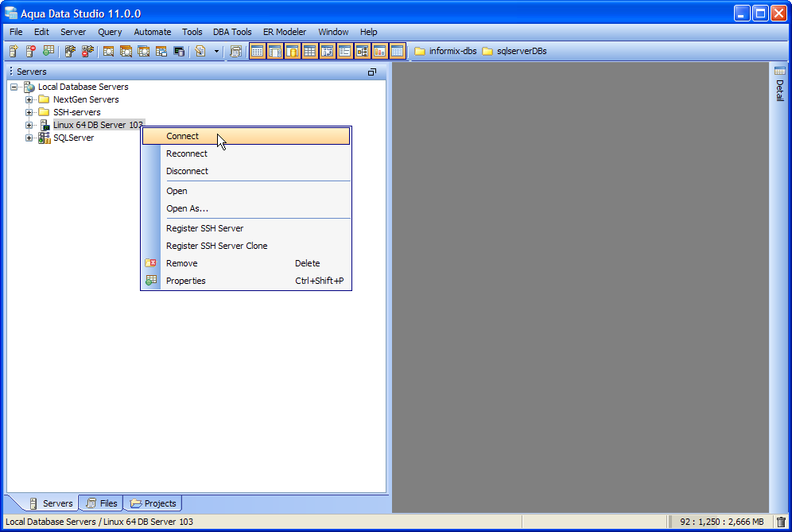
Task: Choose Register SSH Server Clone menu item
Action: tap(246, 246)
